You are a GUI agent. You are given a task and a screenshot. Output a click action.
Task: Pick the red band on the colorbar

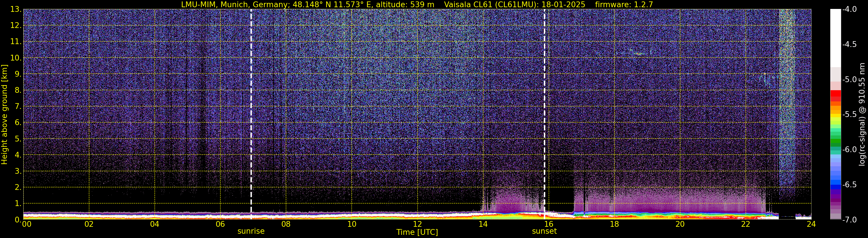point(835,96)
